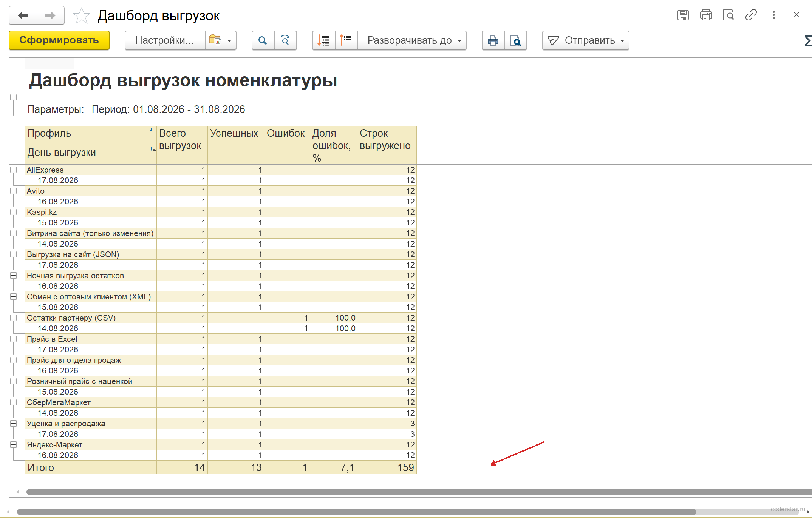Open the Отправить dropdown menu
The image size is (812, 518).
point(586,40)
